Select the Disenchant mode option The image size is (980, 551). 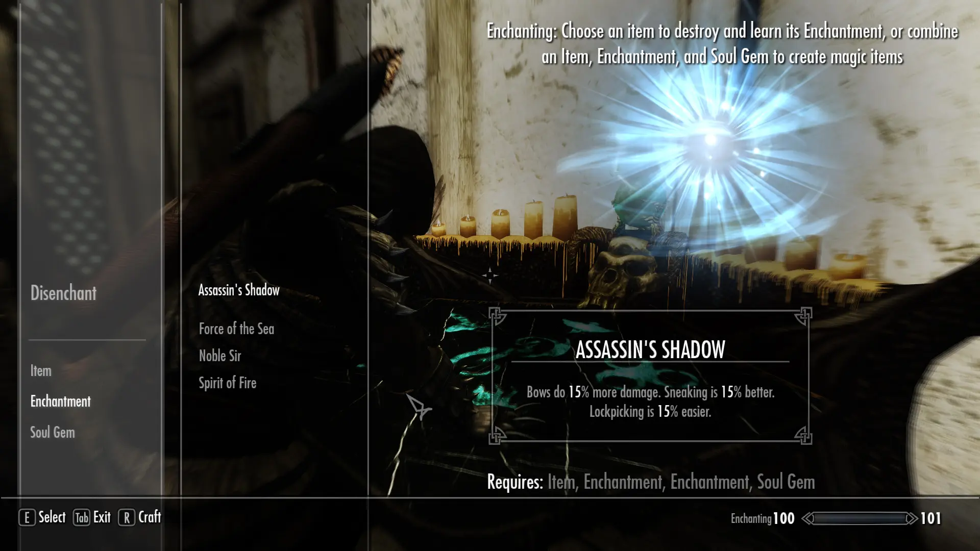click(x=63, y=293)
